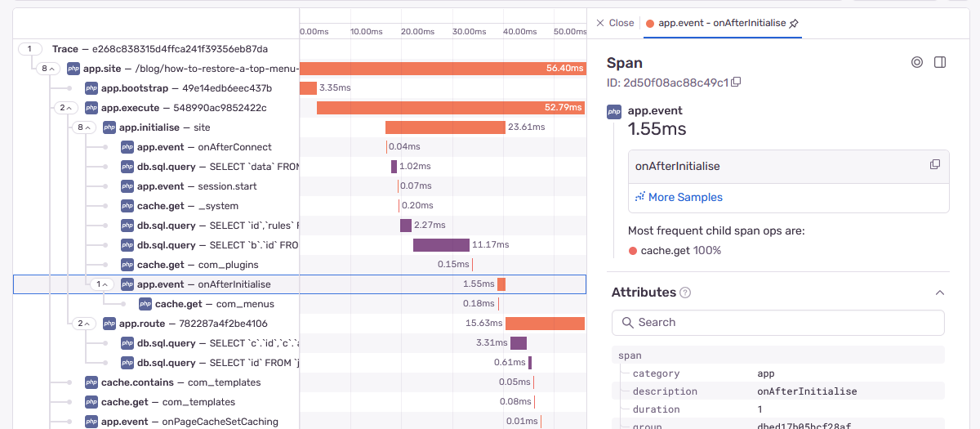This screenshot has width=980, height=429.
Task: Click the app.initialise bar 23.61ms
Action: 445,127
